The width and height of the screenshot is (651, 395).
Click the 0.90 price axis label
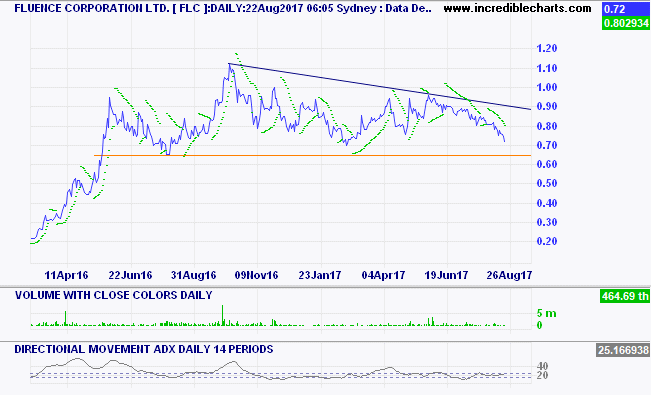coord(546,106)
